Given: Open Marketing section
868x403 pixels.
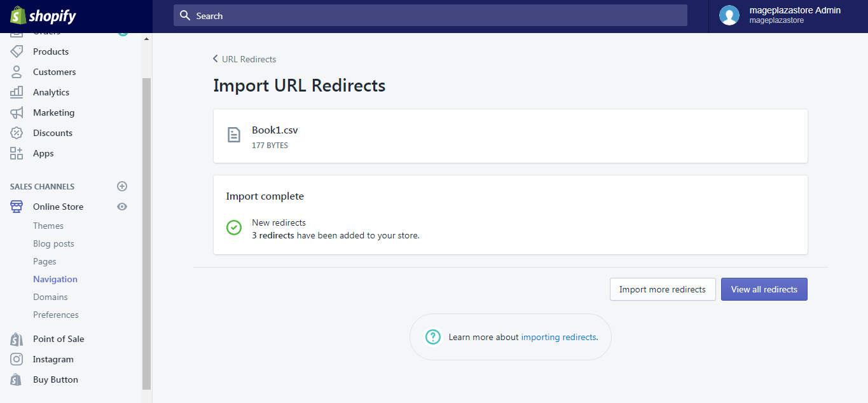Looking at the screenshot, I should [x=53, y=113].
